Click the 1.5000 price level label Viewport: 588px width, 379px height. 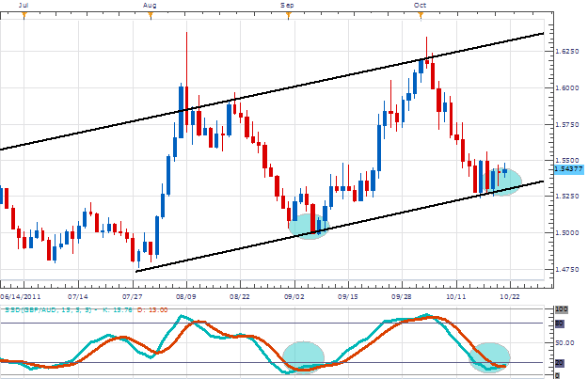click(x=567, y=233)
